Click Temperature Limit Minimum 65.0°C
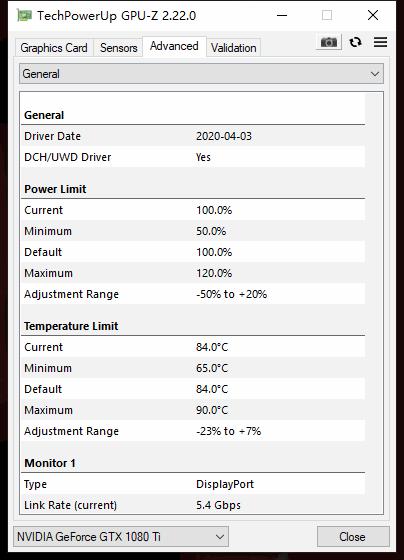The width and height of the screenshot is (404, 560). point(212,368)
